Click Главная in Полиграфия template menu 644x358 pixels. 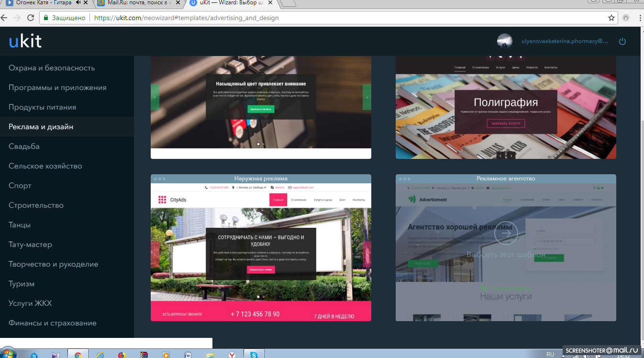[459, 67]
